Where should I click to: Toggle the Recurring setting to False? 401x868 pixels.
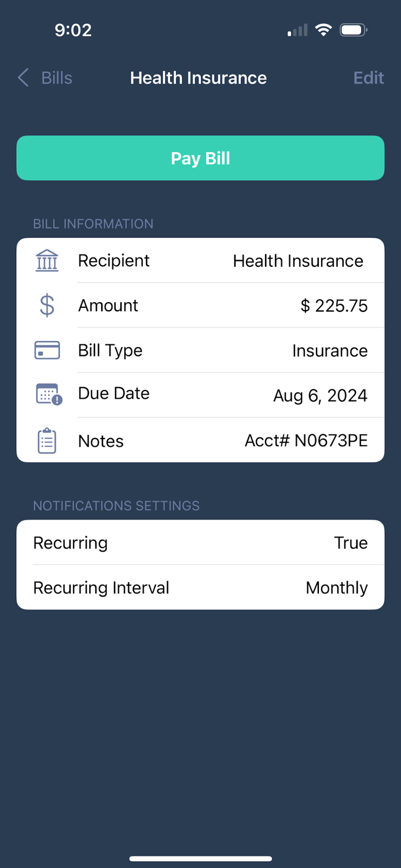click(x=351, y=543)
